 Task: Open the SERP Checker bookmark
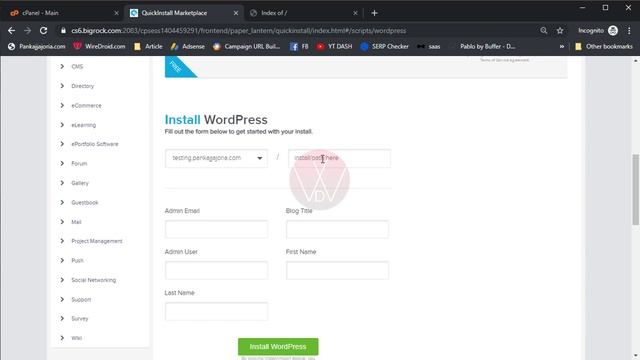click(384, 47)
